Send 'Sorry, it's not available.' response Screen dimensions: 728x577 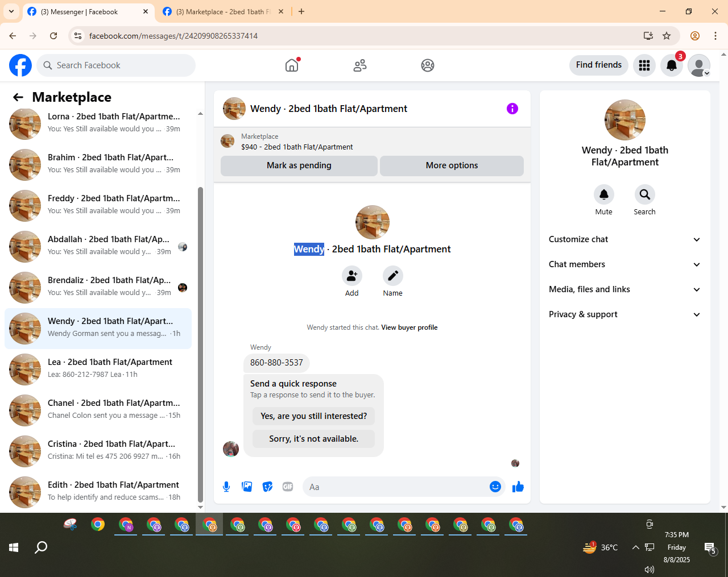click(314, 439)
